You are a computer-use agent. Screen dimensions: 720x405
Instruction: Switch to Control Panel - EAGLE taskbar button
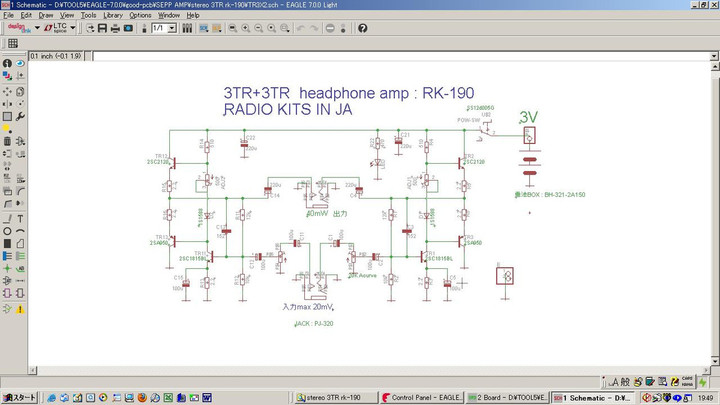click(x=421, y=397)
